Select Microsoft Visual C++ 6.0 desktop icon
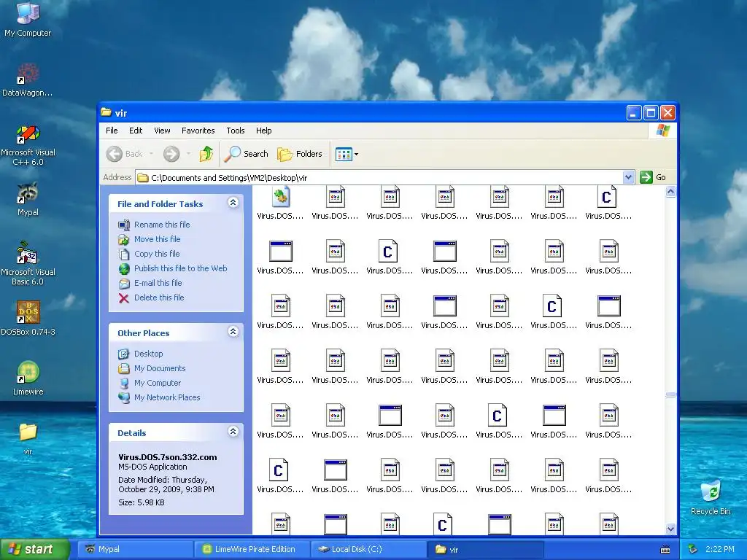 pyautogui.click(x=28, y=145)
